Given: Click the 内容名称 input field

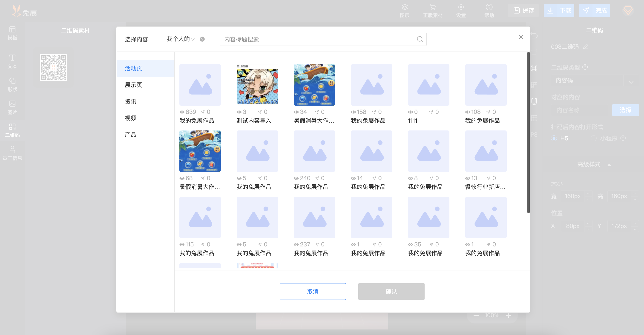Looking at the screenshot, I should [x=581, y=110].
